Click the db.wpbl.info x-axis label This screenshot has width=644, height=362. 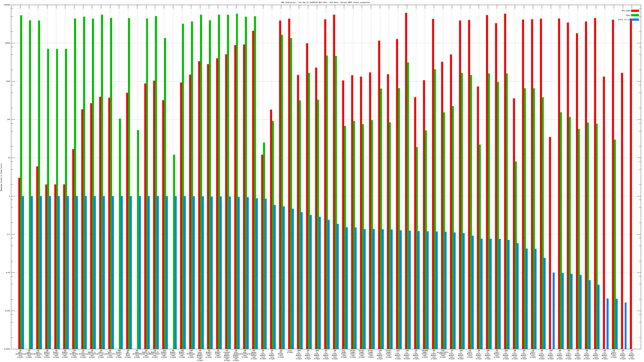coord(128,354)
